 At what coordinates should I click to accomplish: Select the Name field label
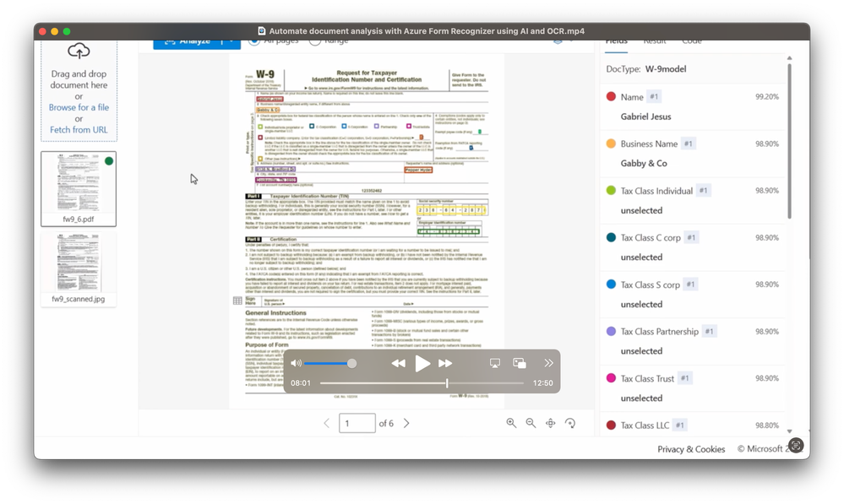[632, 97]
